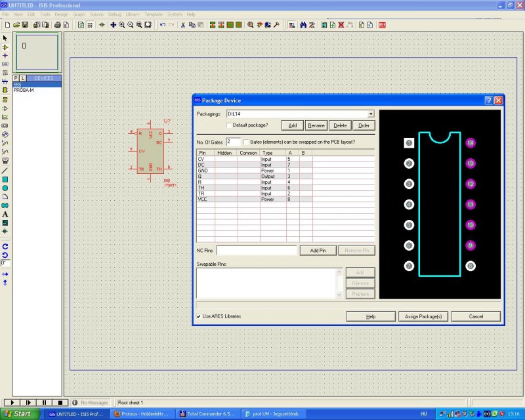Screen dimensions: 525x420
Task: Select the Virtual Instruments tool
Action: click(5, 160)
